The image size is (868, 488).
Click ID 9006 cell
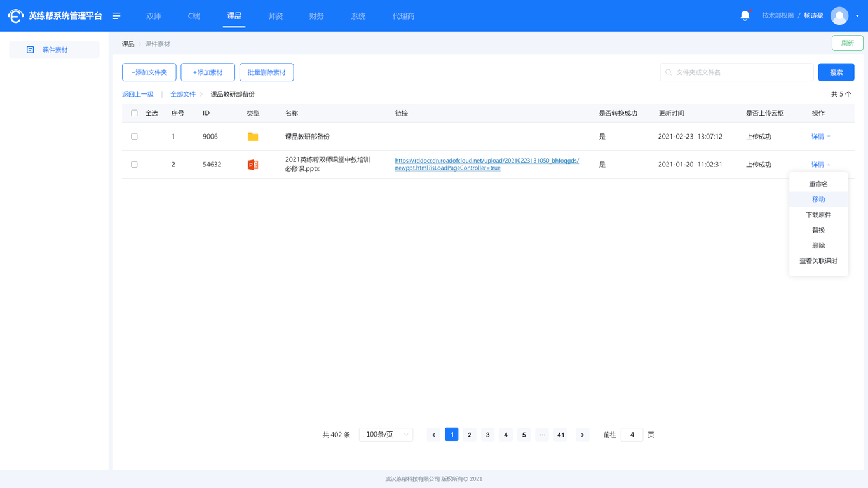coord(210,137)
